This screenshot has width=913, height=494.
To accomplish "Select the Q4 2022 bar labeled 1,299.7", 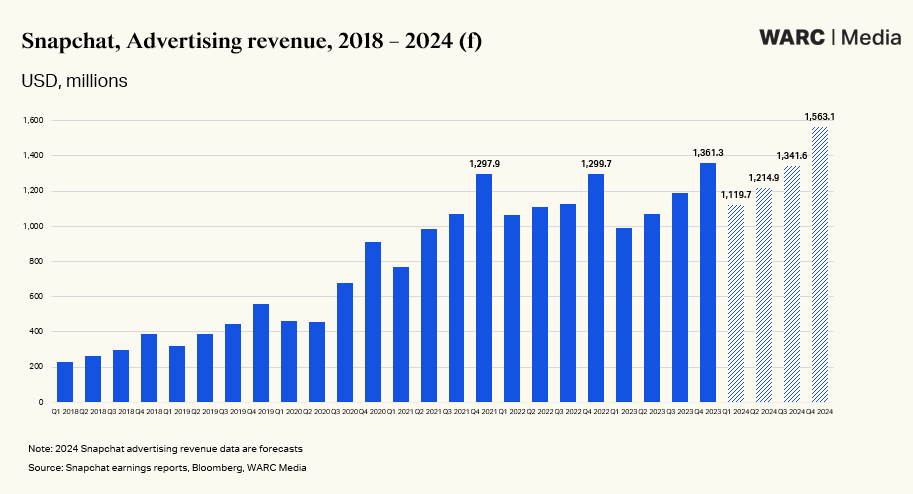I will 596,288.
